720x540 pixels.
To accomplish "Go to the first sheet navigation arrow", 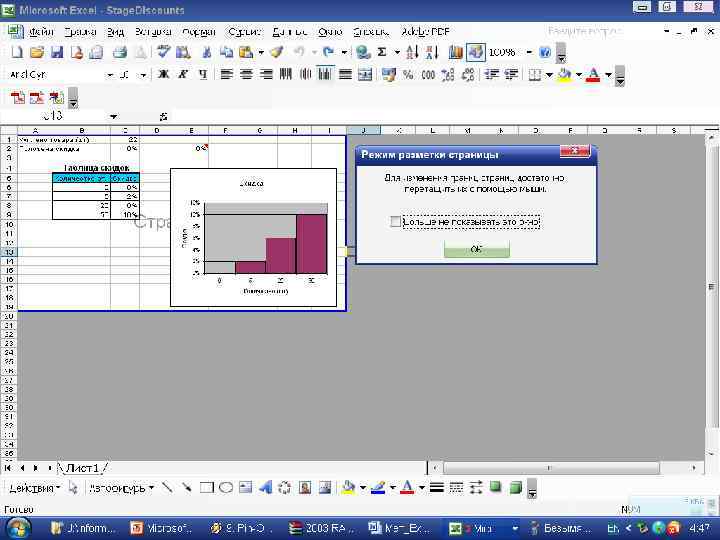I will [7, 468].
